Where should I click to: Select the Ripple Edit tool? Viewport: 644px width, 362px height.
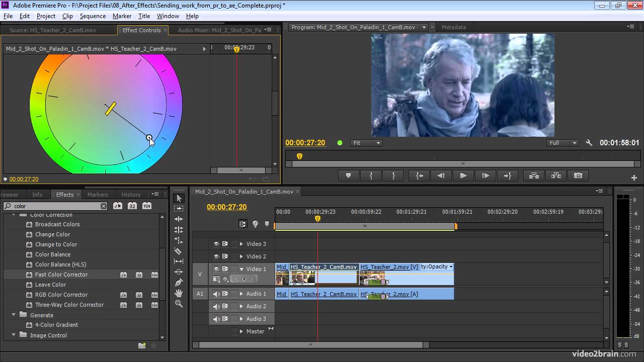[x=179, y=219]
